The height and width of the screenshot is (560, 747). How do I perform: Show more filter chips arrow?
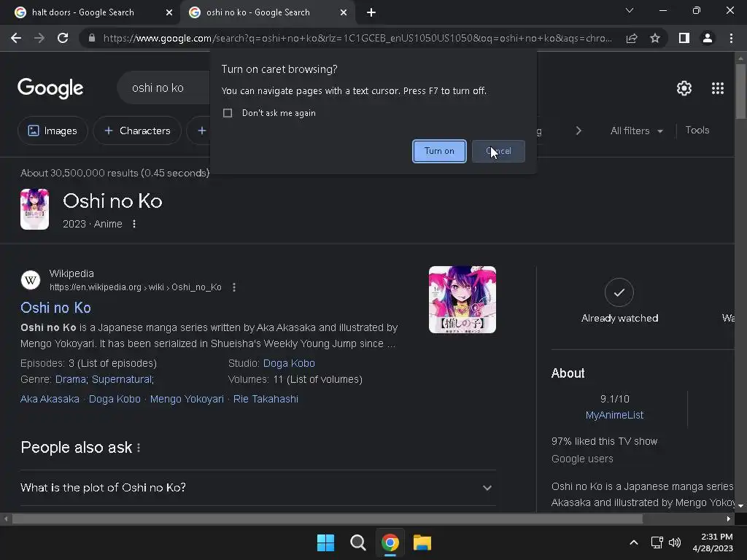578,131
